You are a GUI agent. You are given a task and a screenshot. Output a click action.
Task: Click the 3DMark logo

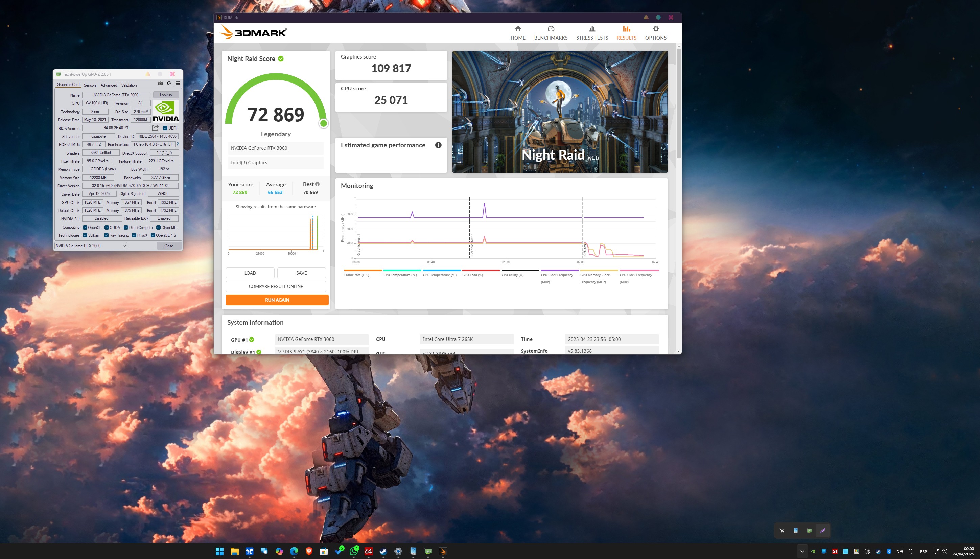pos(253,32)
